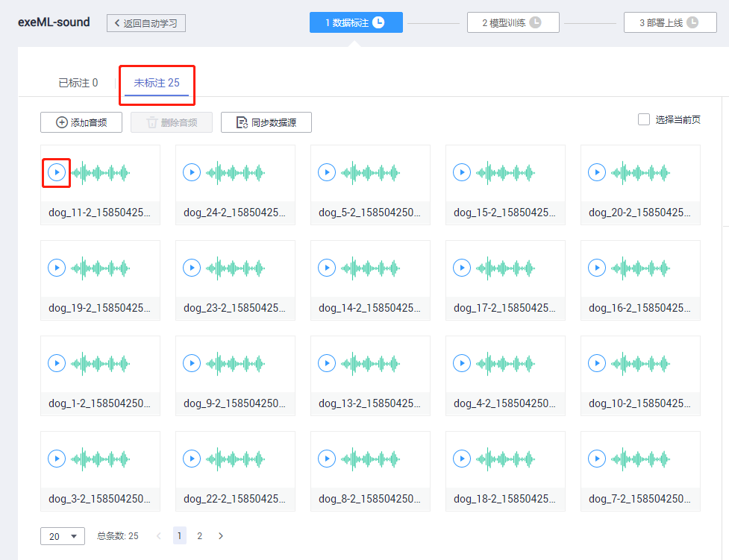Select the dog_5-2_158504250 file name

(x=369, y=213)
